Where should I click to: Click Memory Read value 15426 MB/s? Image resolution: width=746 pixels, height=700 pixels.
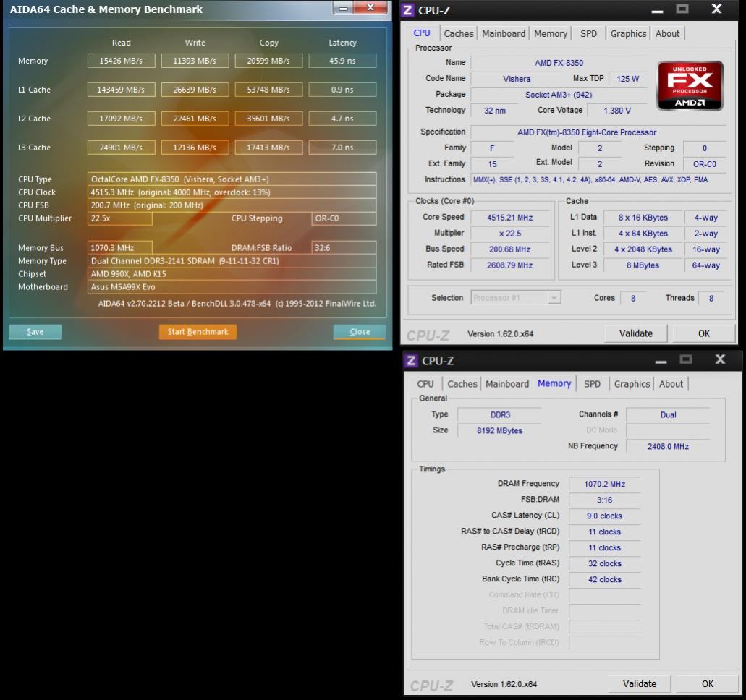(122, 61)
